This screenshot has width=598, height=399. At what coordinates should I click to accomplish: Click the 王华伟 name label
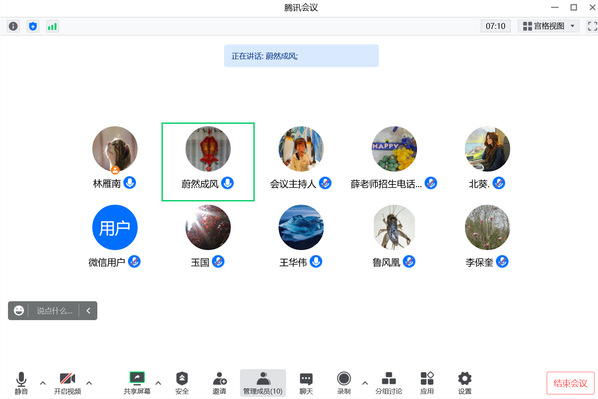click(293, 262)
